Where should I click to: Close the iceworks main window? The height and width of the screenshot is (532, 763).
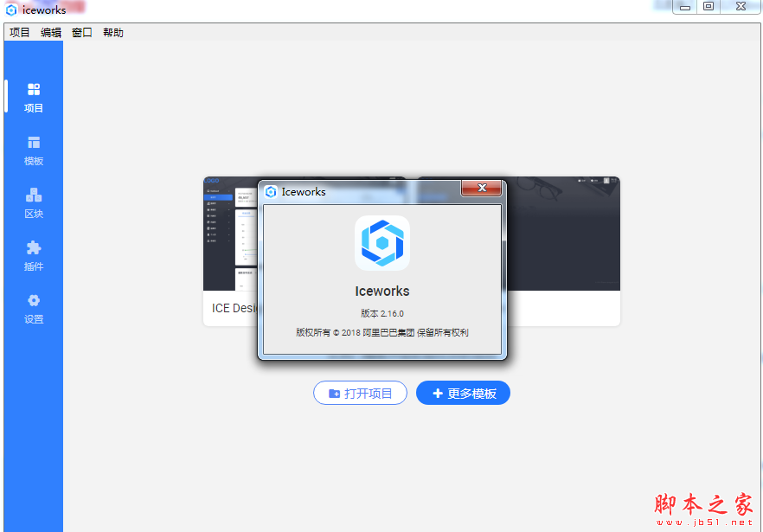tap(741, 6)
